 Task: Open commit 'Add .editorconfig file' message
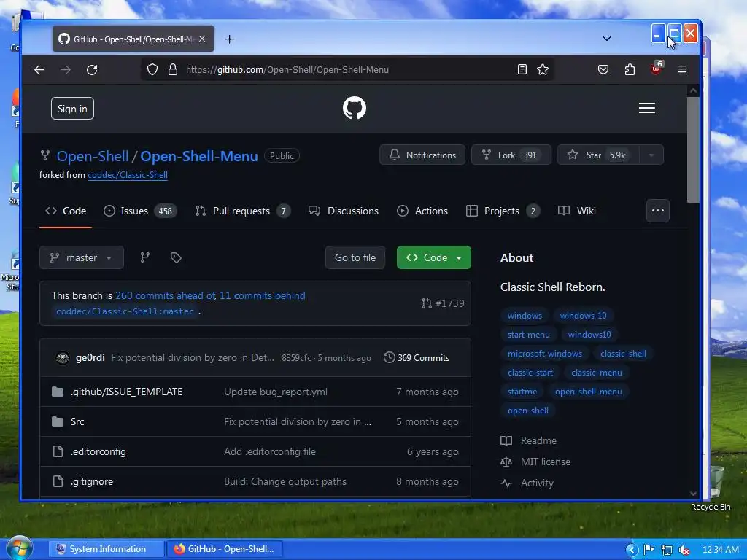point(270,452)
